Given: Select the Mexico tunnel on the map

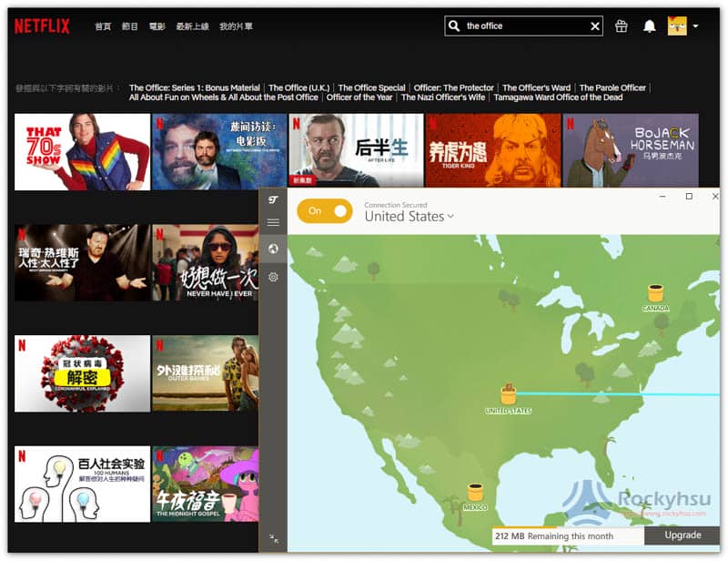Looking at the screenshot, I should 475,497.
